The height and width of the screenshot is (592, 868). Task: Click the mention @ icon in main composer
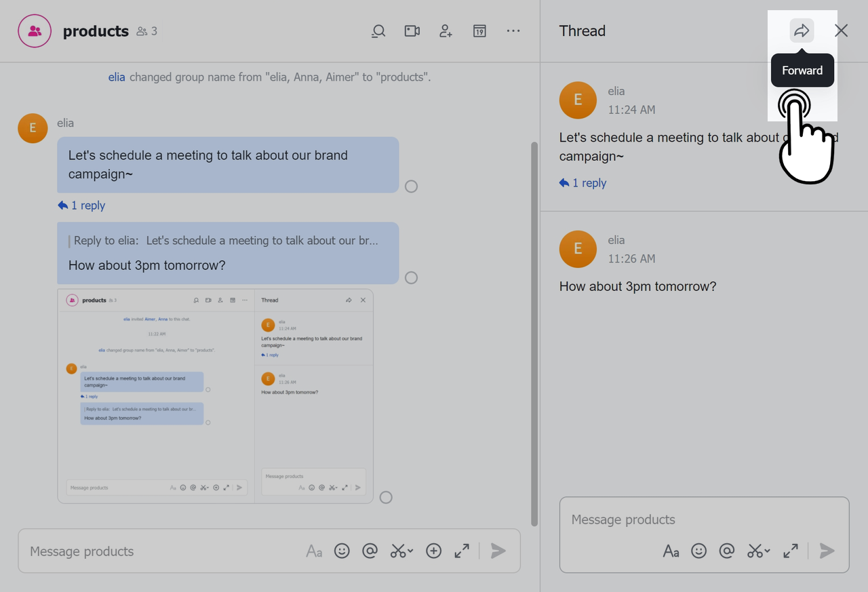[x=370, y=551]
